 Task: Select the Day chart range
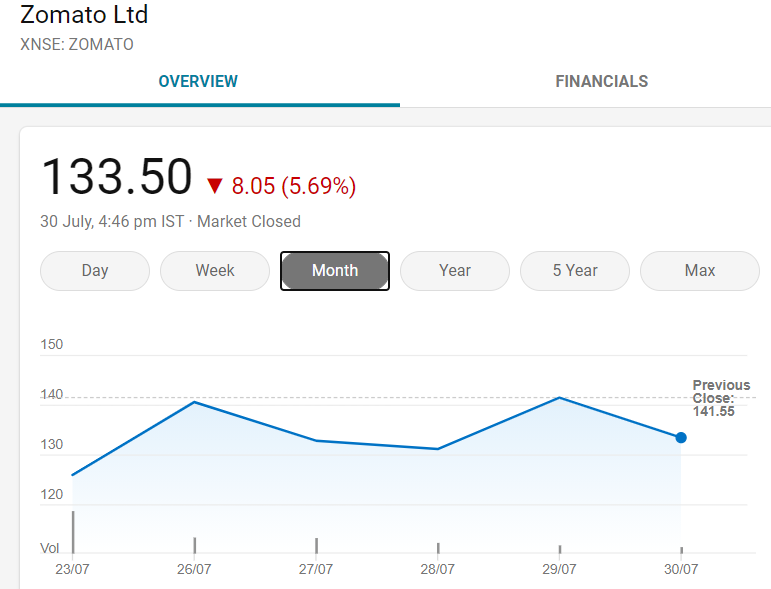[x=95, y=271]
